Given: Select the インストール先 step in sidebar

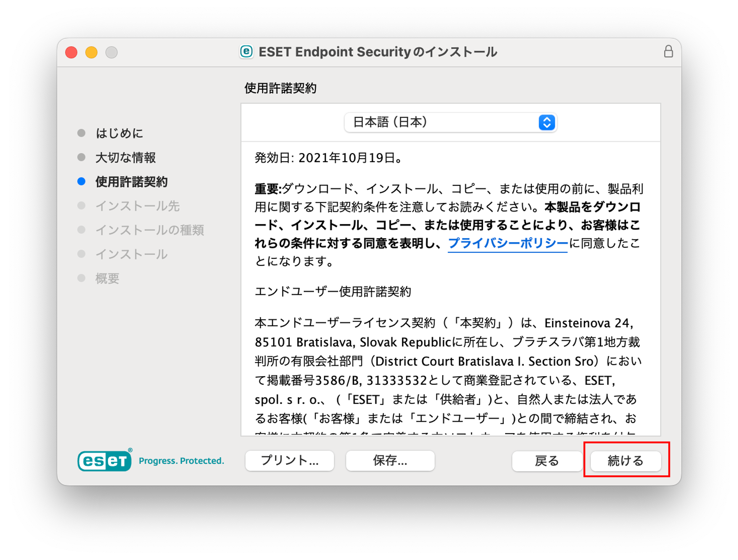Looking at the screenshot, I should click(137, 206).
